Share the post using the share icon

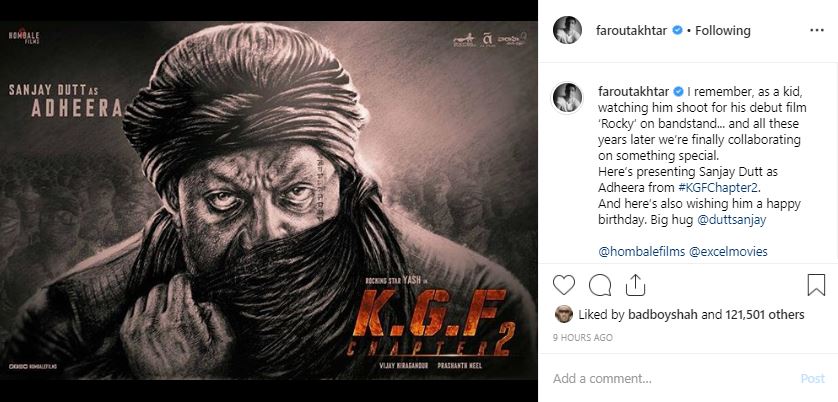click(x=635, y=285)
